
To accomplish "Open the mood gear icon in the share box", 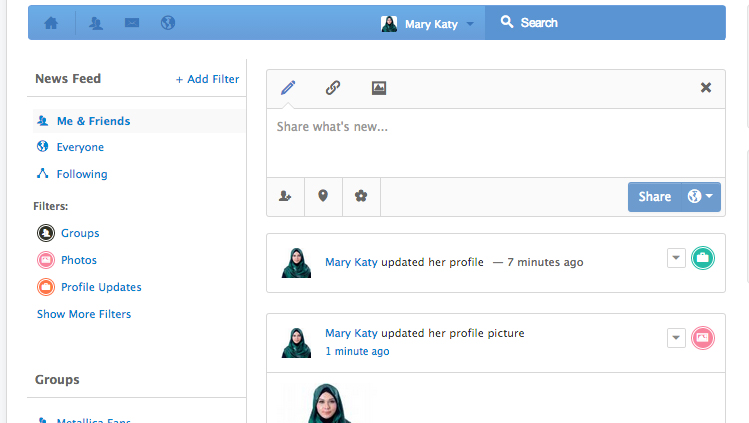I will tap(361, 196).
